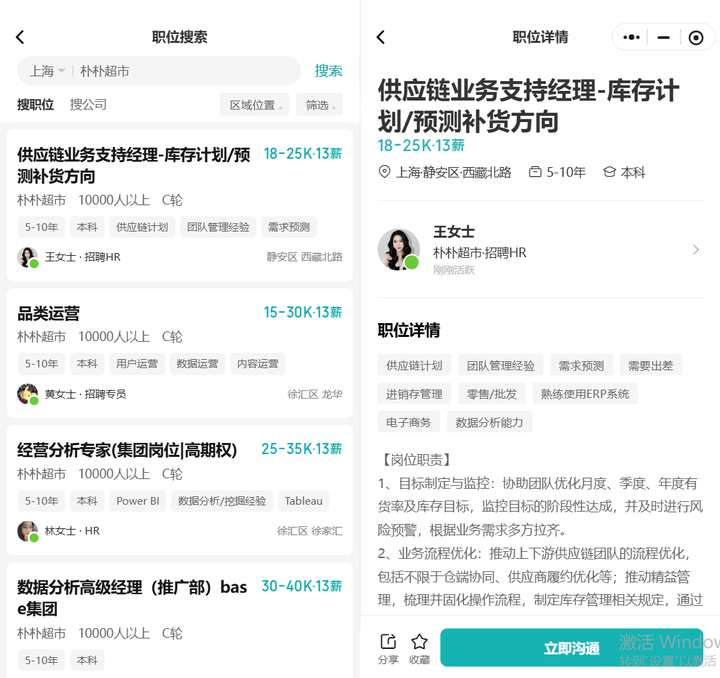Image resolution: width=720 pixels, height=678 pixels.
Task: Open the 上海 city dropdown
Action: [x=47, y=71]
